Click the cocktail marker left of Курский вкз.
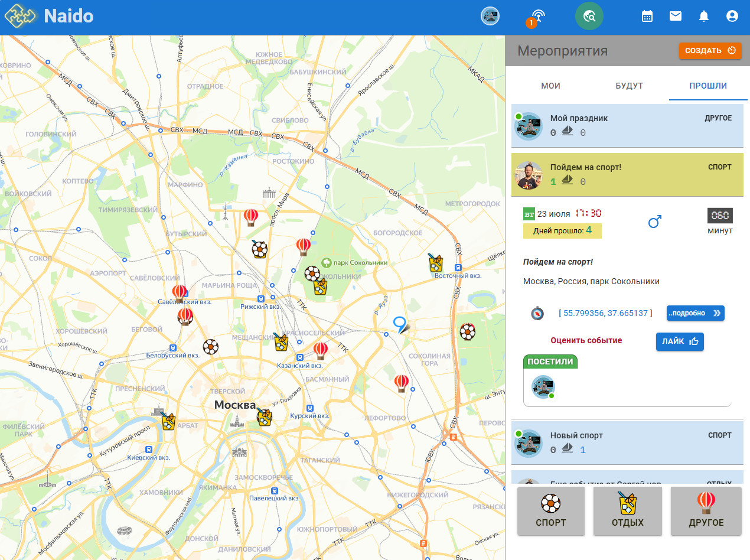750x560 pixels. pos(264,416)
